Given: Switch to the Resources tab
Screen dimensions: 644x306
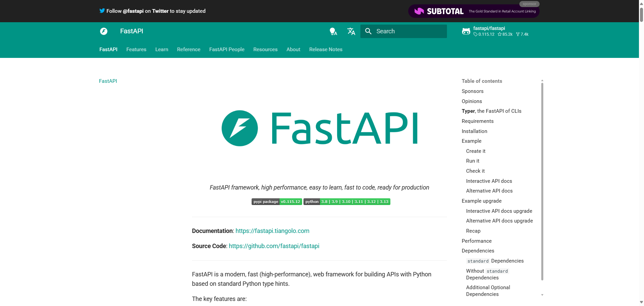Looking at the screenshot, I should (x=265, y=49).
